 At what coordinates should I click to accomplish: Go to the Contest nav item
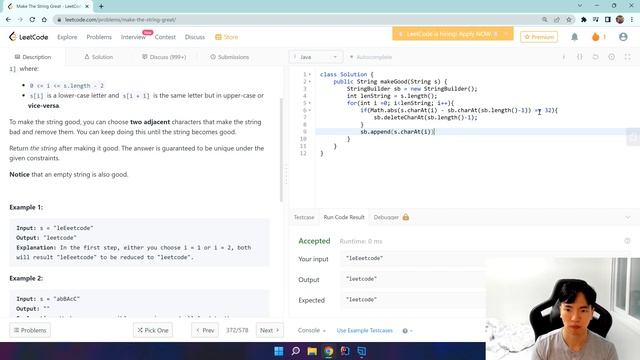(x=165, y=37)
